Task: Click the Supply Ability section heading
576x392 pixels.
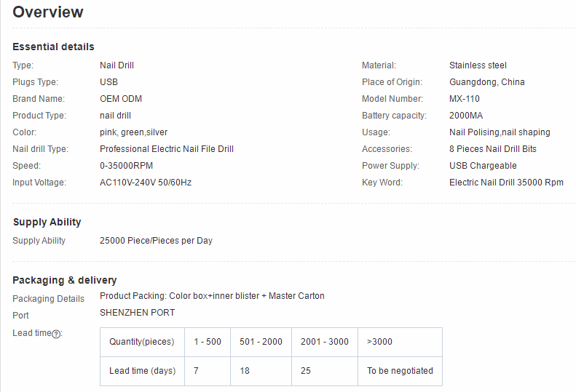Action: coord(47,223)
